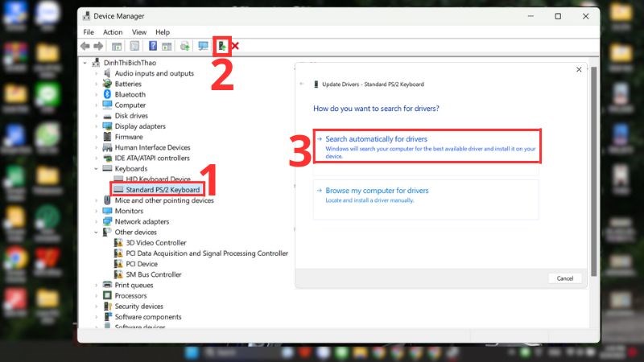Screen dimensions: 644x362
Task: Choose Search automatically for drivers
Action: click(x=427, y=146)
